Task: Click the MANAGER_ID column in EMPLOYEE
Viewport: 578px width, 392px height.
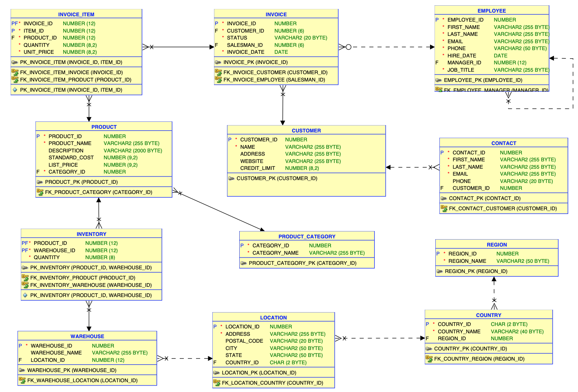Action: click(464, 63)
